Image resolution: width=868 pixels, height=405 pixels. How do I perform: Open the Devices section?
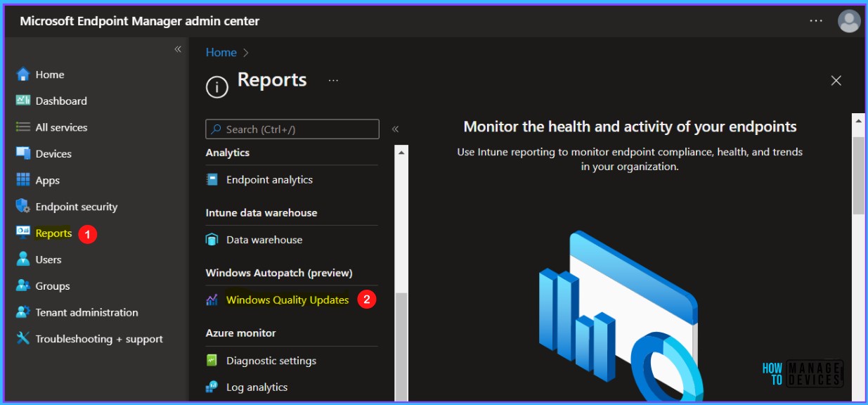coord(53,153)
